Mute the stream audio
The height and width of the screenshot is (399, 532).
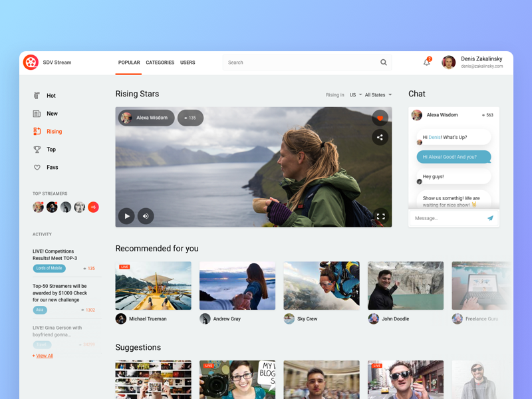click(x=146, y=216)
